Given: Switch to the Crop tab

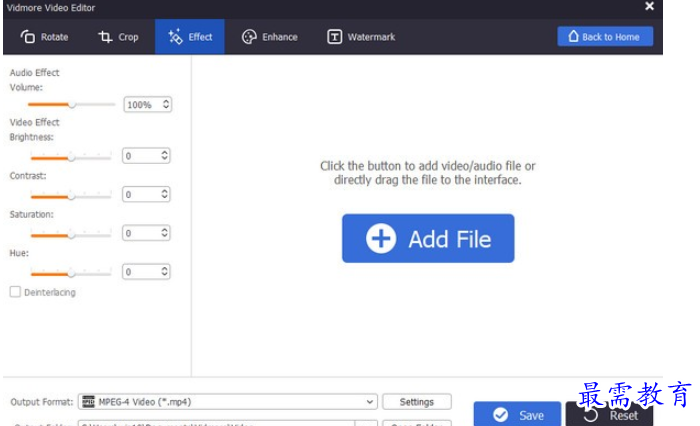Looking at the screenshot, I should (118, 37).
